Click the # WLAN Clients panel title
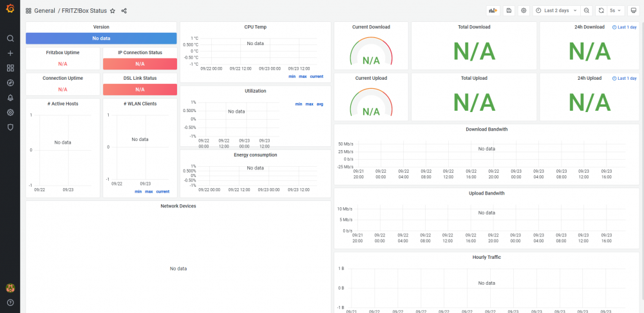The width and height of the screenshot is (644, 313). (140, 104)
